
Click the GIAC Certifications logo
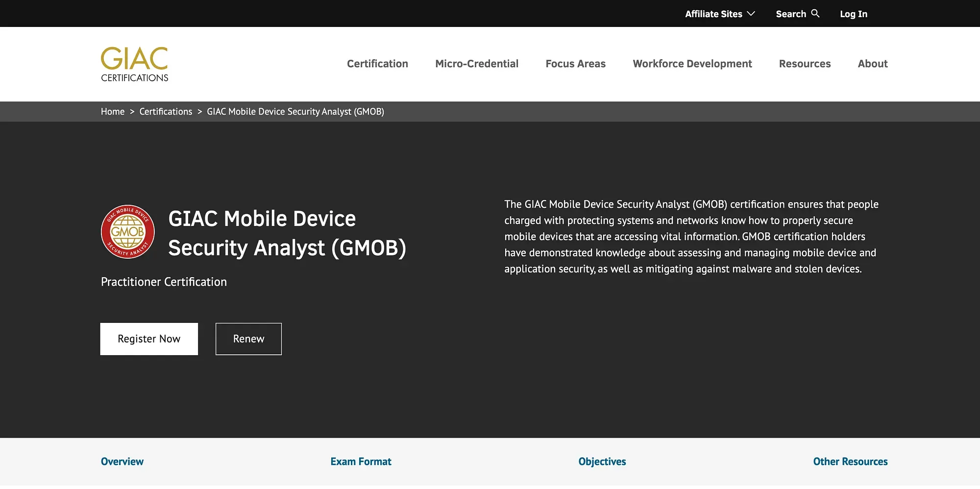134,64
